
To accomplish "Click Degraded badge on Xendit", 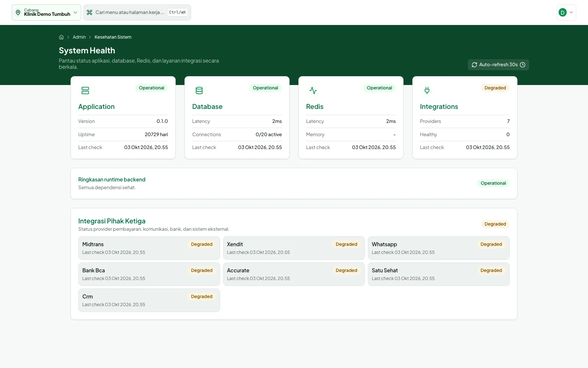I will pos(347,244).
